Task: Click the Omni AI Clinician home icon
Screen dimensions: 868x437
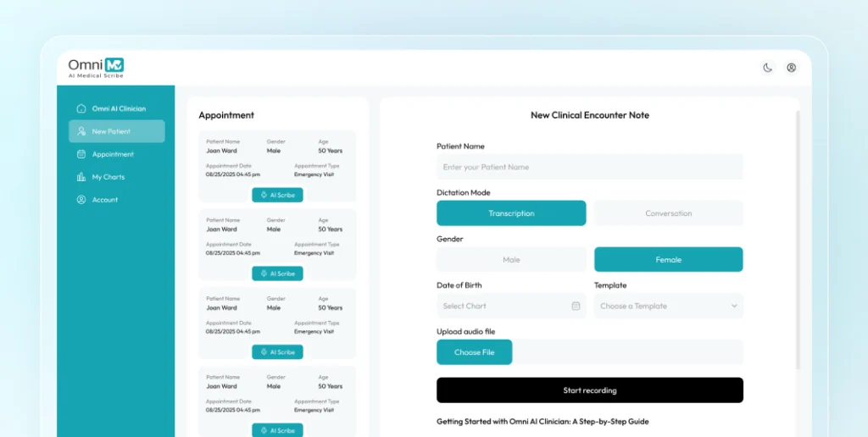Action: coord(81,108)
